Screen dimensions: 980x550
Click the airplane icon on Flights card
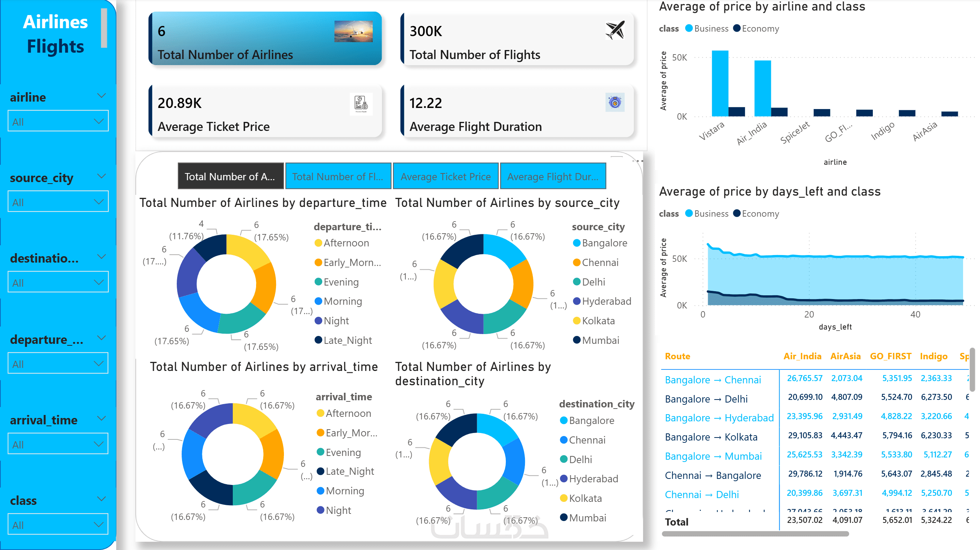(x=615, y=30)
